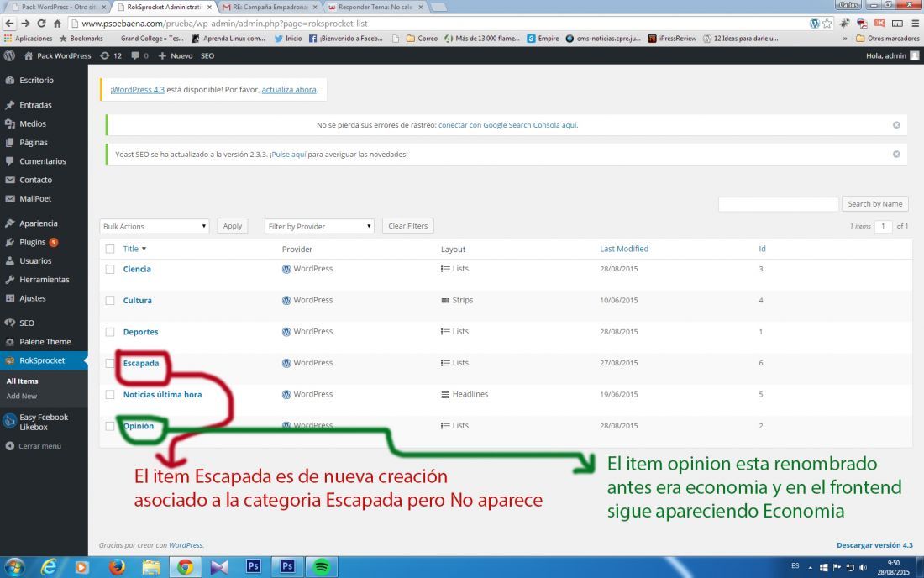Click the Apply button
Screen dimensions: 924x578
[232, 226]
